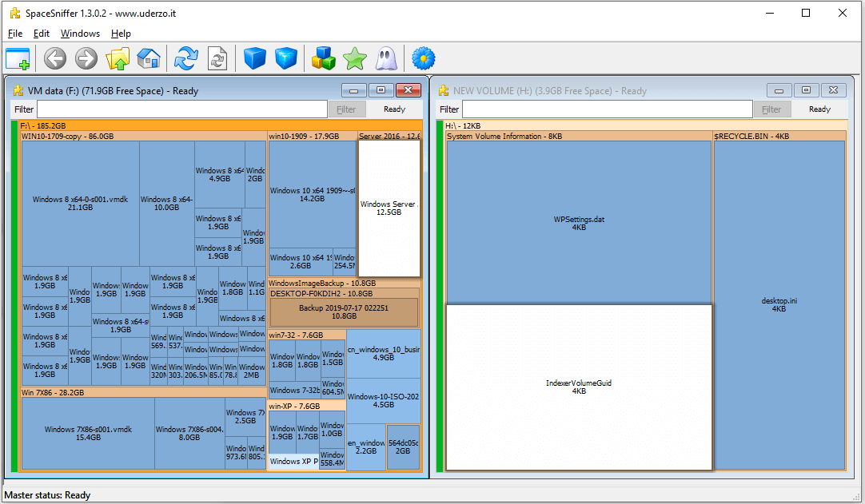Click the Home toolbar icon
The image size is (865, 504).
click(149, 58)
